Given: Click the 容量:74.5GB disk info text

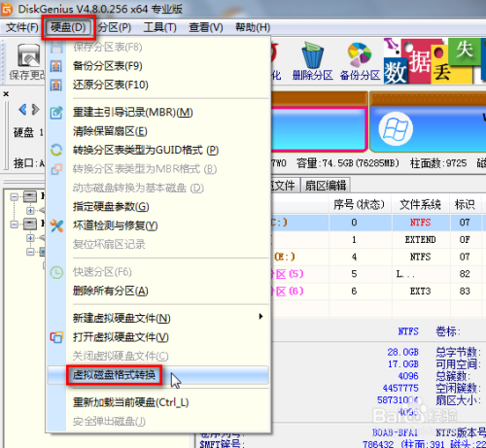Looking at the screenshot, I should [x=348, y=163].
